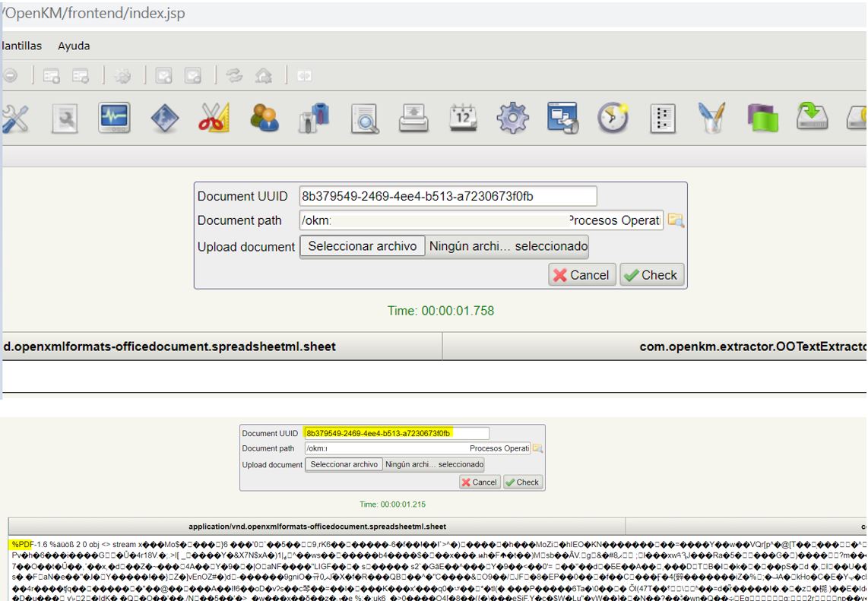This screenshot has width=868, height=601.
Task: Click Seleccionar archivo in the form timed 00:00:01.215
Action: coord(343,464)
